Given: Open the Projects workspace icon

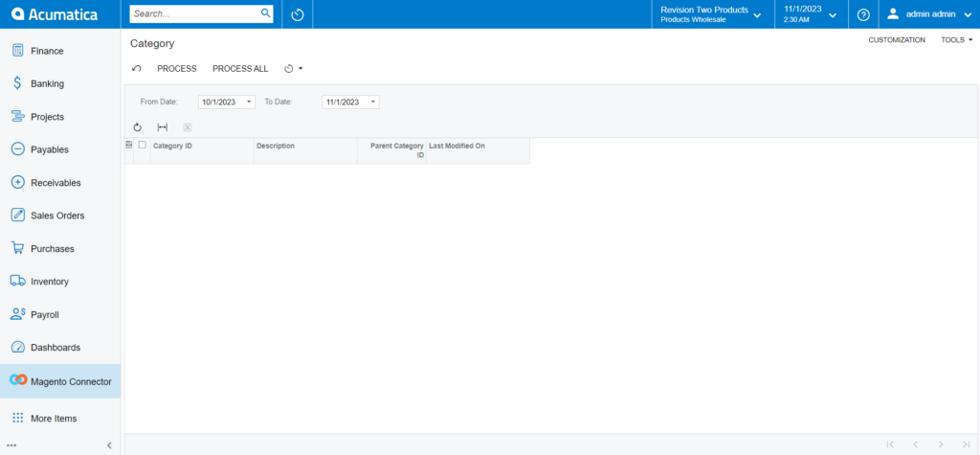Looking at the screenshot, I should (18, 117).
